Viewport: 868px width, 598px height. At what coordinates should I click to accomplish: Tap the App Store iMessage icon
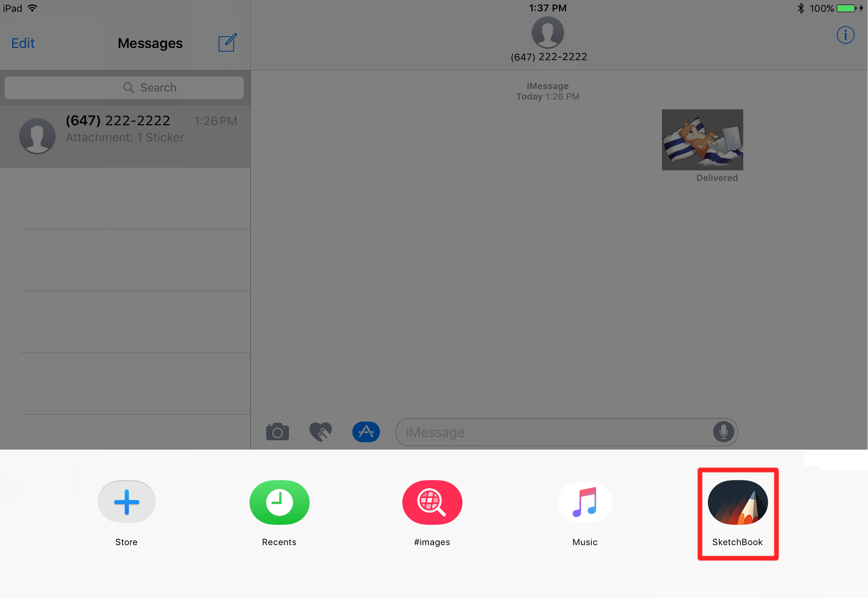pyautogui.click(x=367, y=432)
